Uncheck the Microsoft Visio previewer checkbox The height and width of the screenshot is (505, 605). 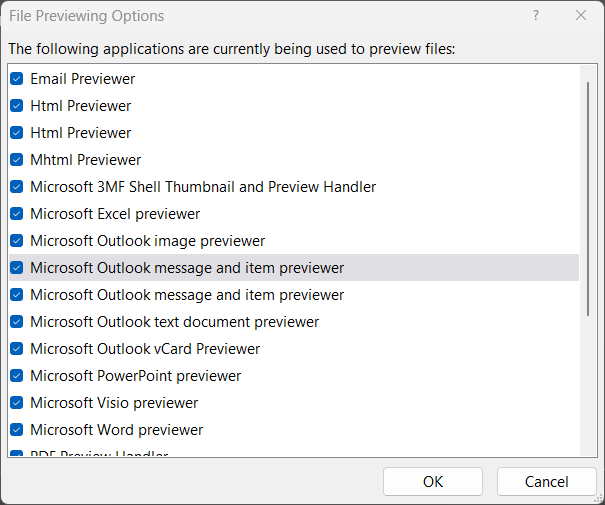point(17,403)
